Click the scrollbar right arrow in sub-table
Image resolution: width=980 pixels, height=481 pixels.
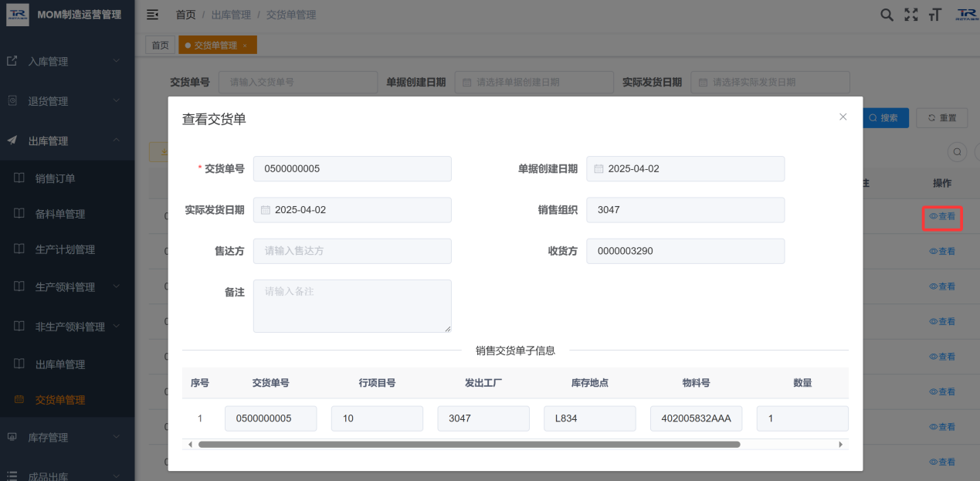tap(841, 445)
